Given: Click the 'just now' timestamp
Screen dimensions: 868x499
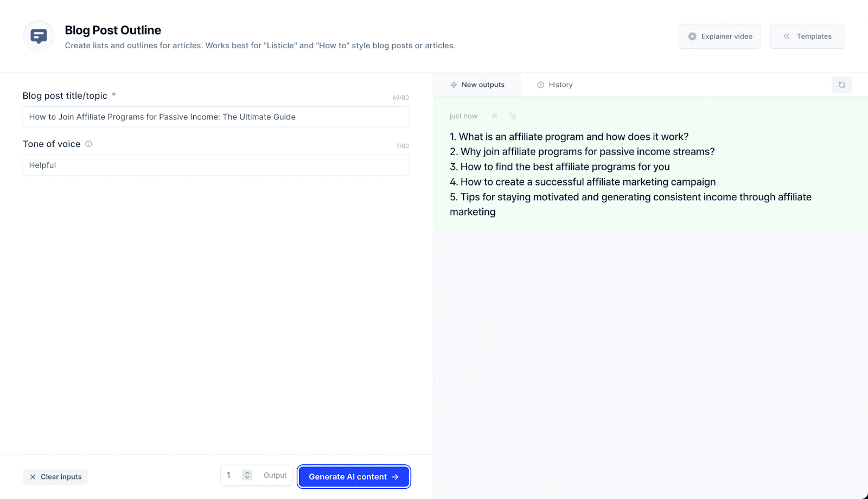Looking at the screenshot, I should point(463,116).
